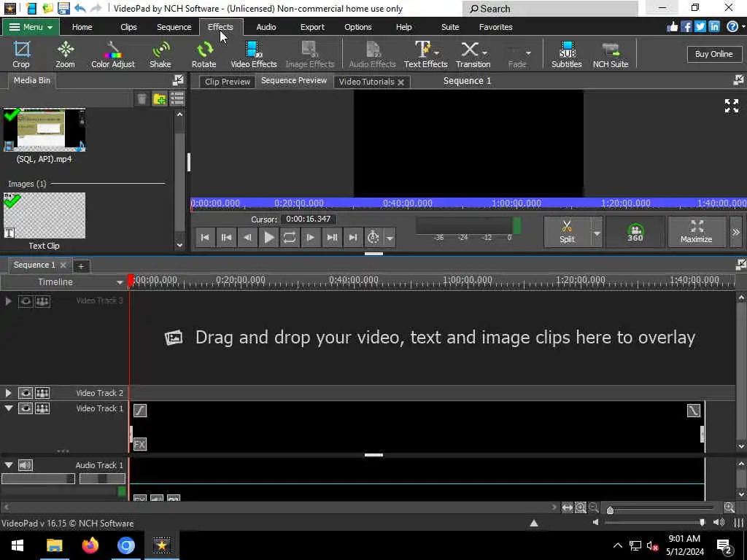The width and height of the screenshot is (747, 560).
Task: Click the Twitter share icon
Action: tap(700, 27)
